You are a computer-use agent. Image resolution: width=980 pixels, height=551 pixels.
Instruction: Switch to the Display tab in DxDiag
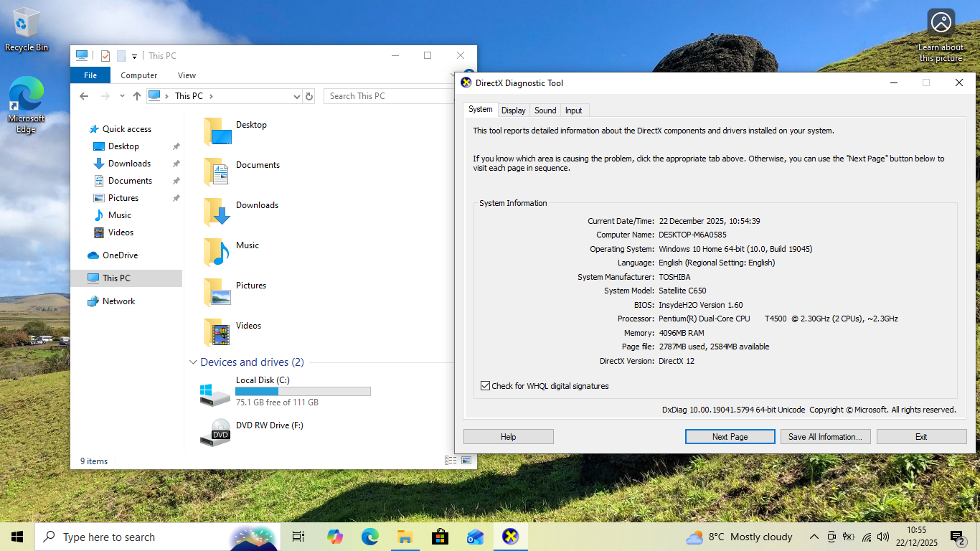tap(513, 110)
